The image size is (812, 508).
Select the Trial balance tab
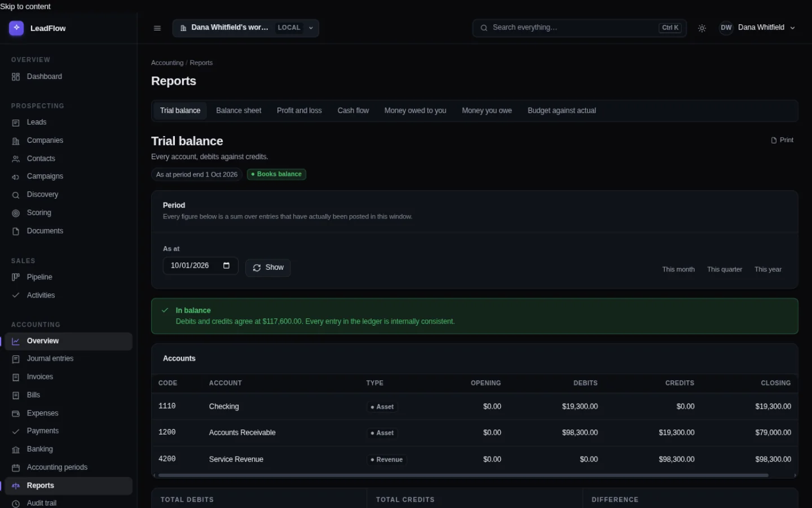tap(180, 111)
